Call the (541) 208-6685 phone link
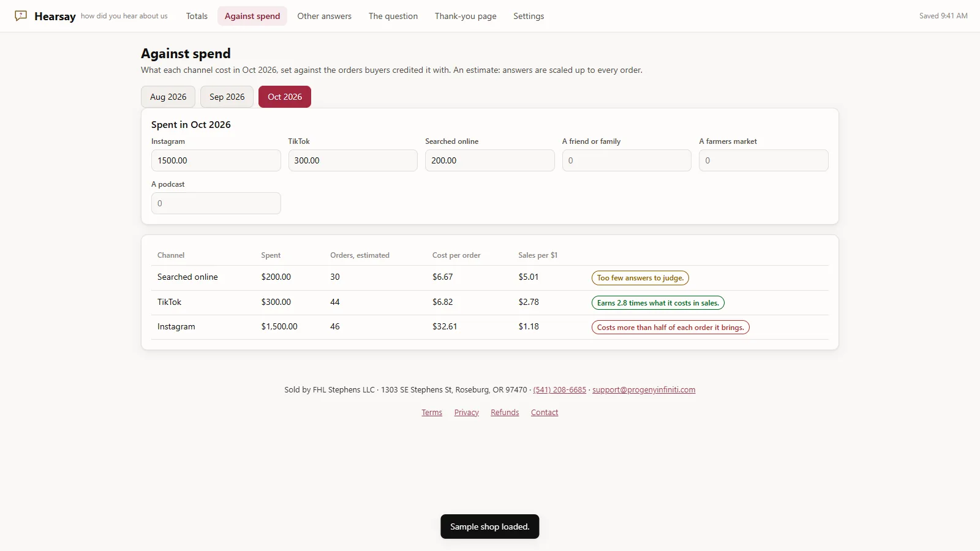Image resolution: width=980 pixels, height=551 pixels. coord(559,390)
